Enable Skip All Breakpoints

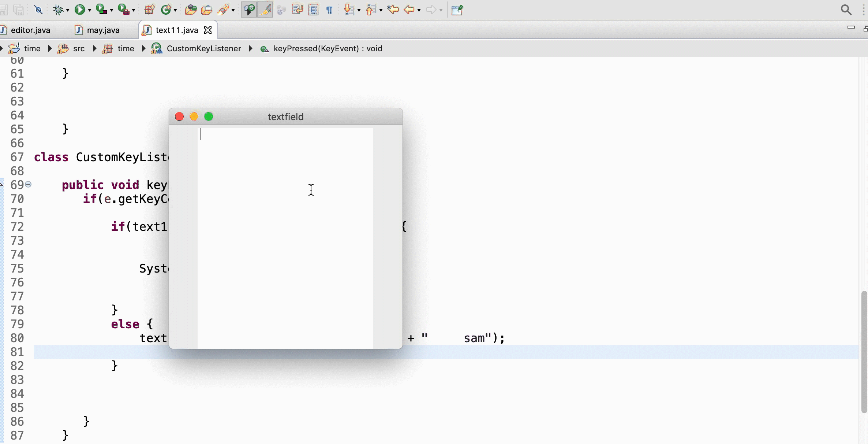click(38, 10)
